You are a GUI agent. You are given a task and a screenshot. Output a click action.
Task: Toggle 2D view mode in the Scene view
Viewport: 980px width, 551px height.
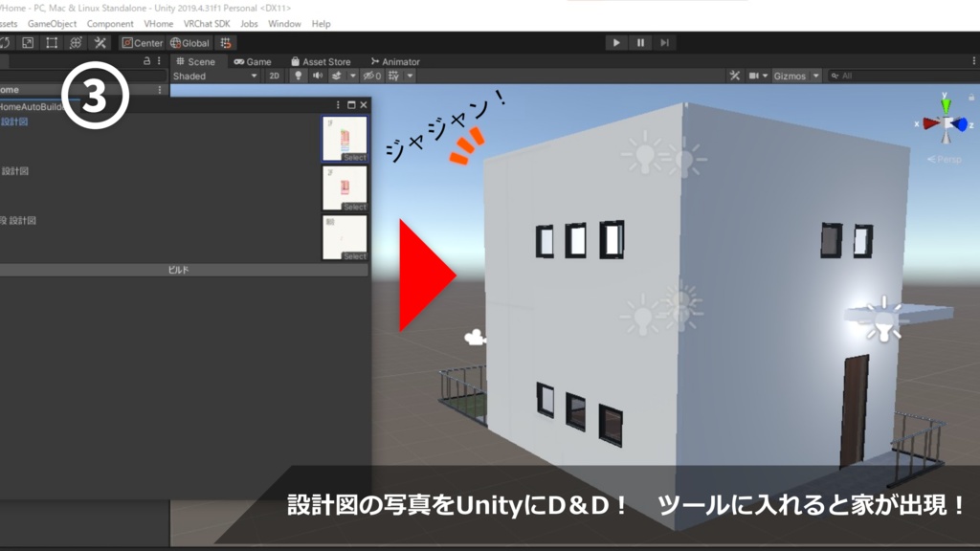pyautogui.click(x=275, y=76)
